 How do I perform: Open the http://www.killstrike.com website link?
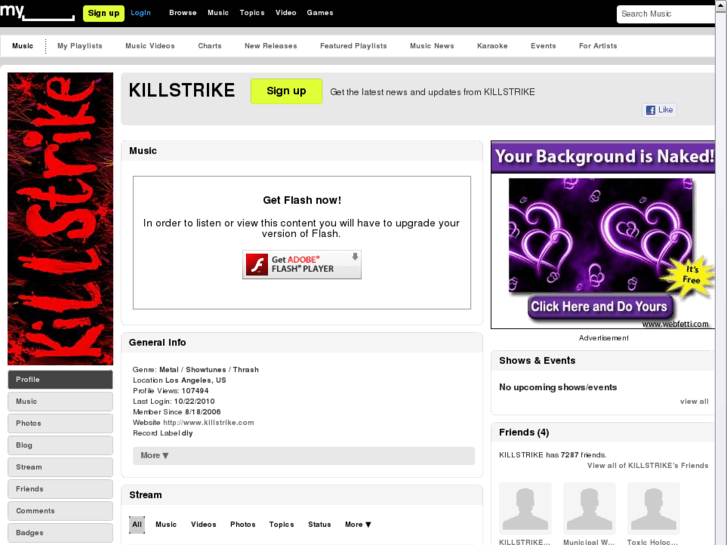(209, 423)
